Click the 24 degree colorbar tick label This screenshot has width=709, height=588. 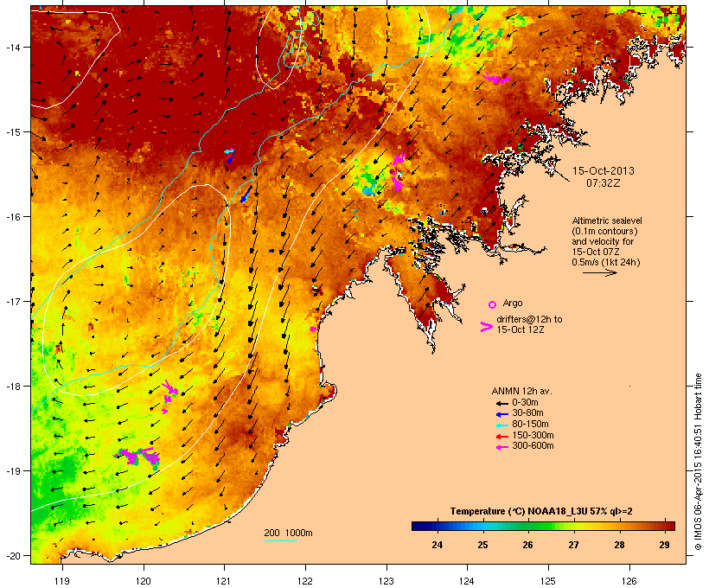[437, 545]
